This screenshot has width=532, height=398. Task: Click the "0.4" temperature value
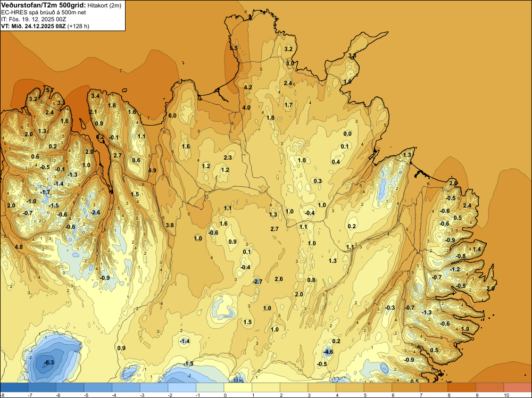[336, 162]
